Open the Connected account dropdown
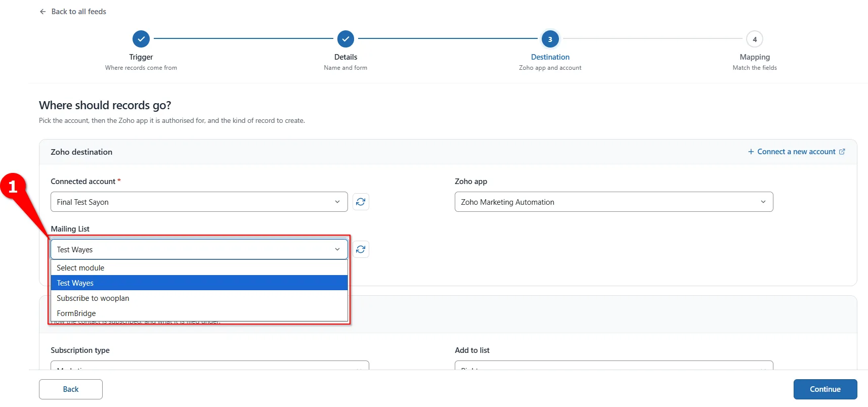The image size is (868, 407). pyautogui.click(x=199, y=202)
